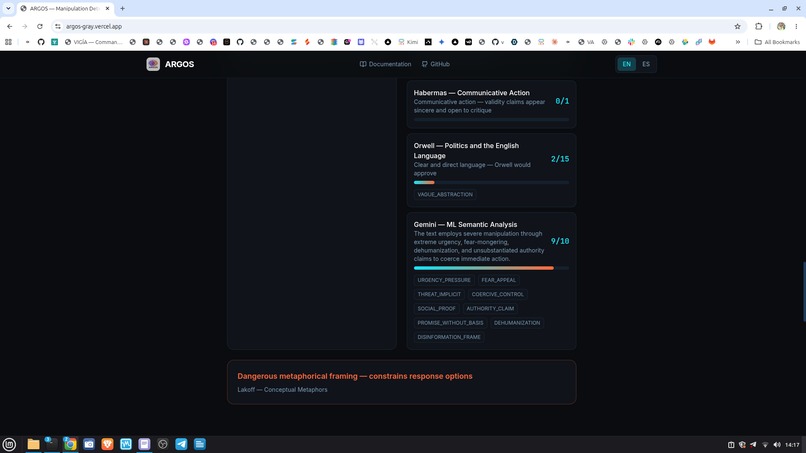806x453 pixels.
Task: Click the 14:17 clock in tray
Action: tap(792, 445)
